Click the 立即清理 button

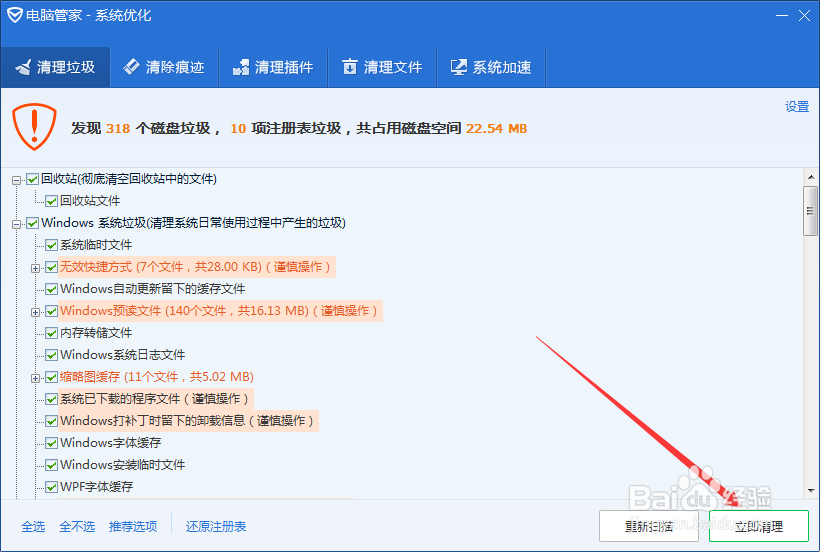point(759,526)
